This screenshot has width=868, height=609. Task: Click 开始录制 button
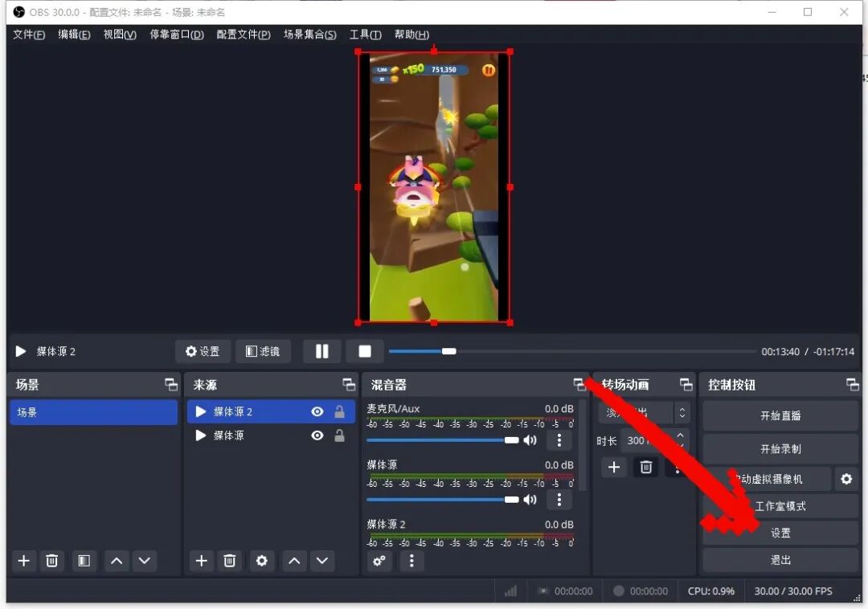pyautogui.click(x=780, y=448)
